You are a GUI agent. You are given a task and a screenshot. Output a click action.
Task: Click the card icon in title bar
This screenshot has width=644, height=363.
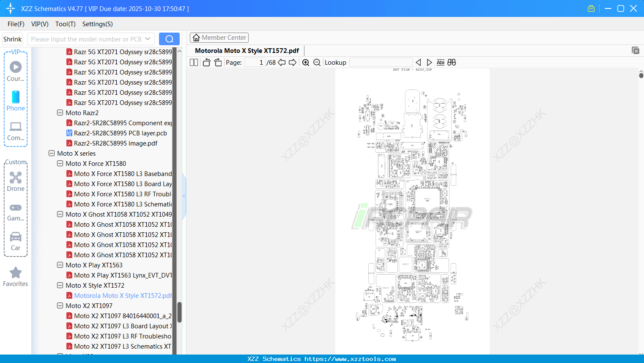pos(591,8)
